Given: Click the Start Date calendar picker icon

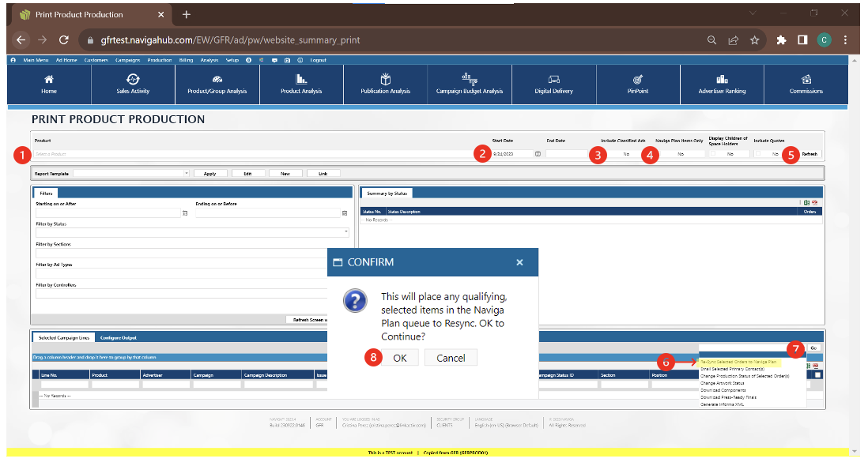Looking at the screenshot, I should point(538,154).
